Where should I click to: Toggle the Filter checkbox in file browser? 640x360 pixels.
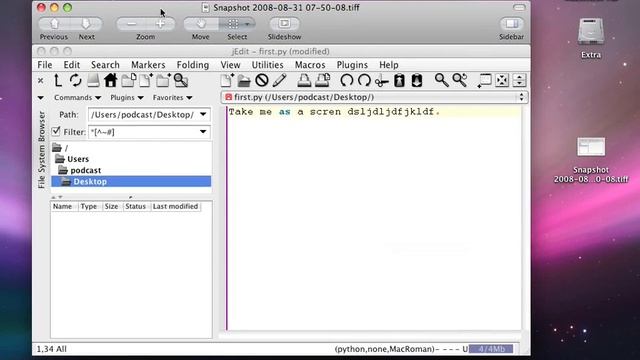(x=56, y=131)
